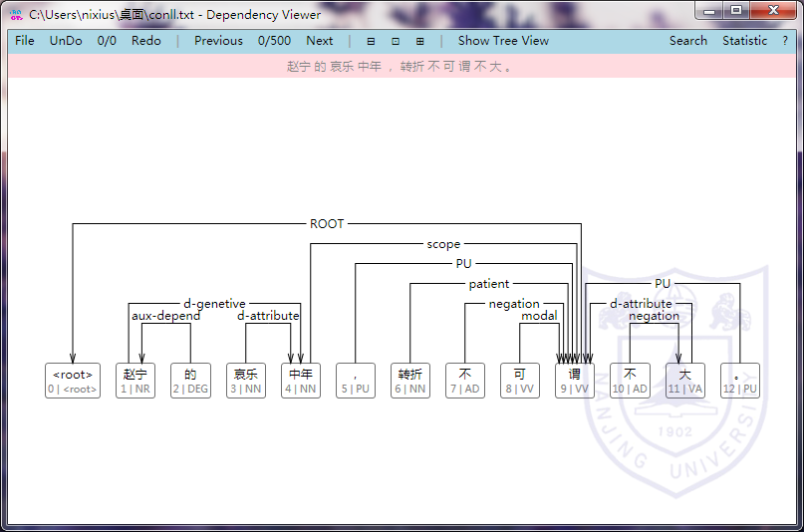Click the question mark help icon
This screenshot has width=804, height=532.
coord(785,41)
